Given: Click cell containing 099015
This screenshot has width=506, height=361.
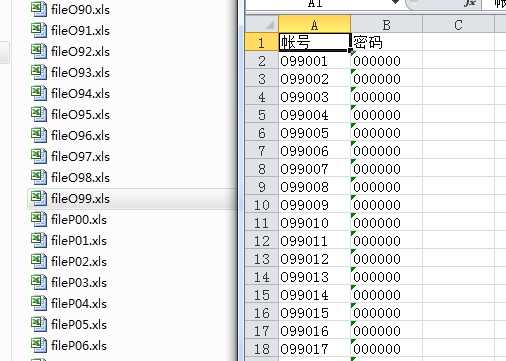Looking at the screenshot, I should (x=315, y=313).
